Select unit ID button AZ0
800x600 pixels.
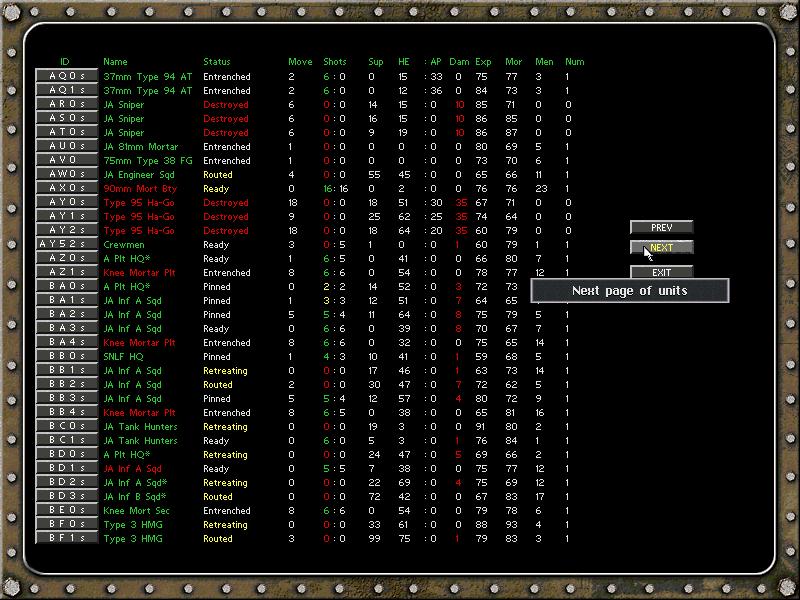(x=67, y=258)
